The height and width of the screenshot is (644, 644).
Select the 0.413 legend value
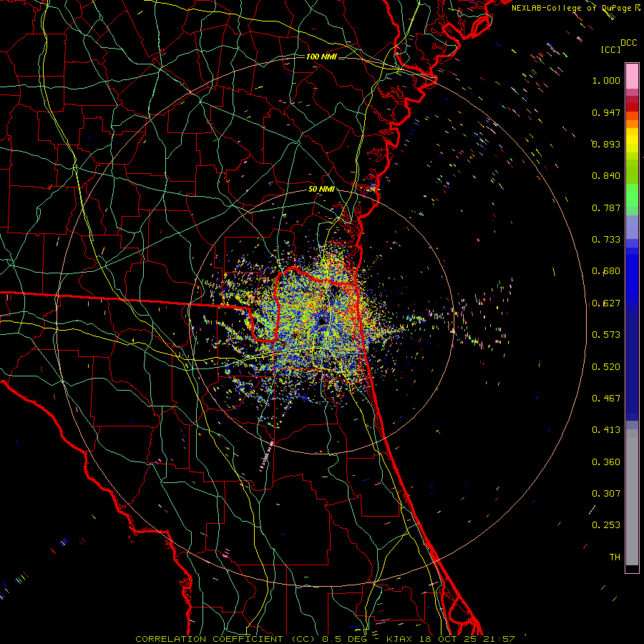(606, 430)
